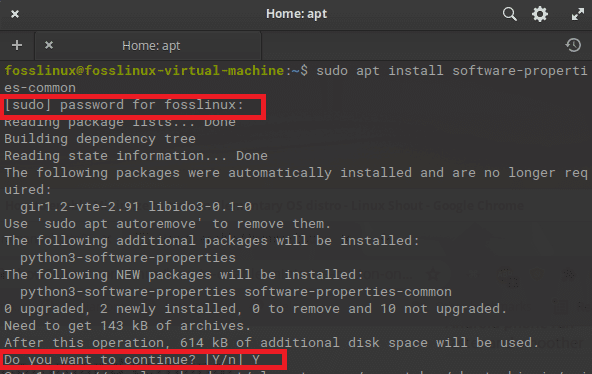
Task: Click the 'sudo apt autoremove' hint text
Action: (120, 224)
